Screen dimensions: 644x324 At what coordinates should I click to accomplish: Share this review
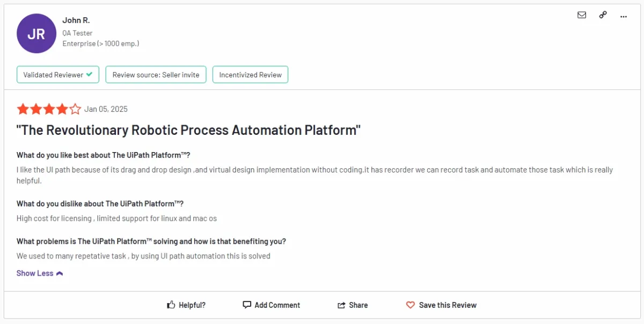coord(353,305)
